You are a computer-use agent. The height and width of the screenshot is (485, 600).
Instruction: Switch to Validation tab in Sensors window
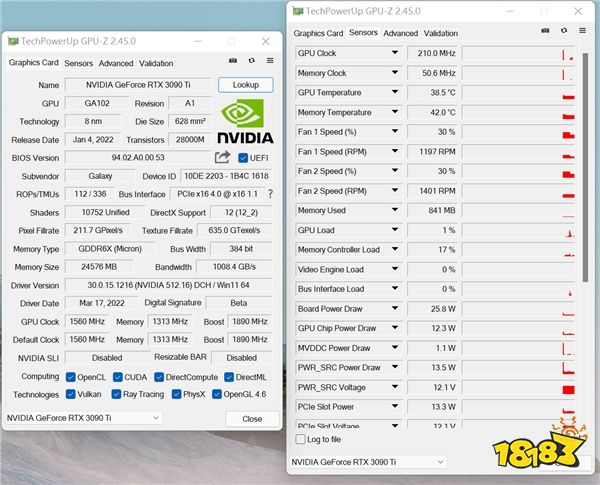(440, 33)
